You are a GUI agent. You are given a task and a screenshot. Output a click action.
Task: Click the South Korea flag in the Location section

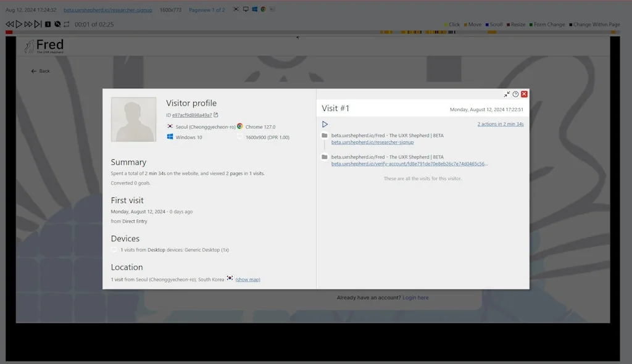click(x=228, y=279)
